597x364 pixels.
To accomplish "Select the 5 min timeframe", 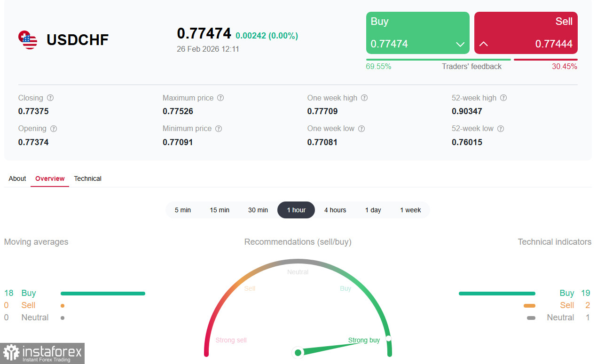I will coord(183,210).
